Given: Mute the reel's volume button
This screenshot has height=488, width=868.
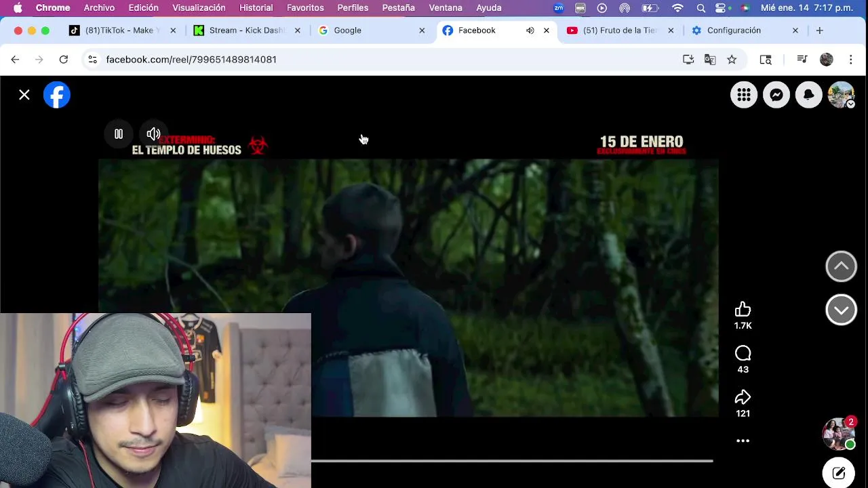Looking at the screenshot, I should tap(154, 134).
